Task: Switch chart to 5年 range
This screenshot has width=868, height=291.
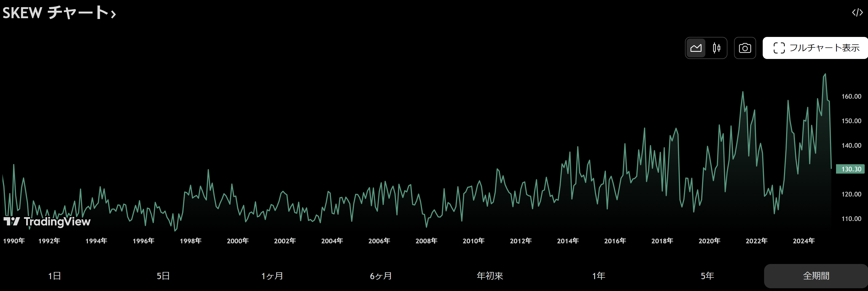Action: pos(707,276)
